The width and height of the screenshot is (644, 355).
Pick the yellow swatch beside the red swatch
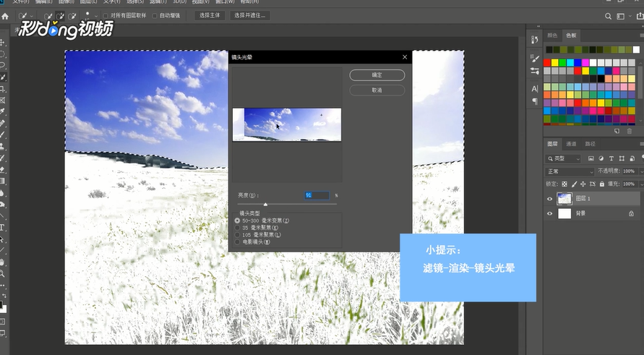point(555,63)
